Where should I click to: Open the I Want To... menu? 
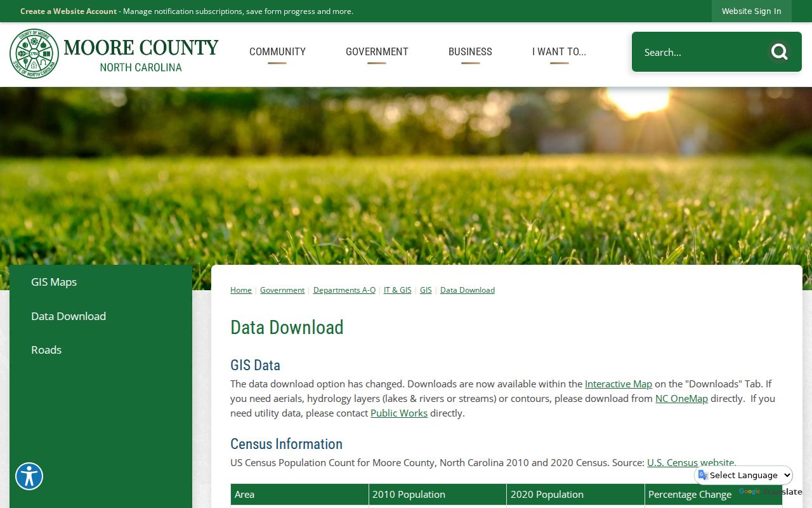click(559, 52)
